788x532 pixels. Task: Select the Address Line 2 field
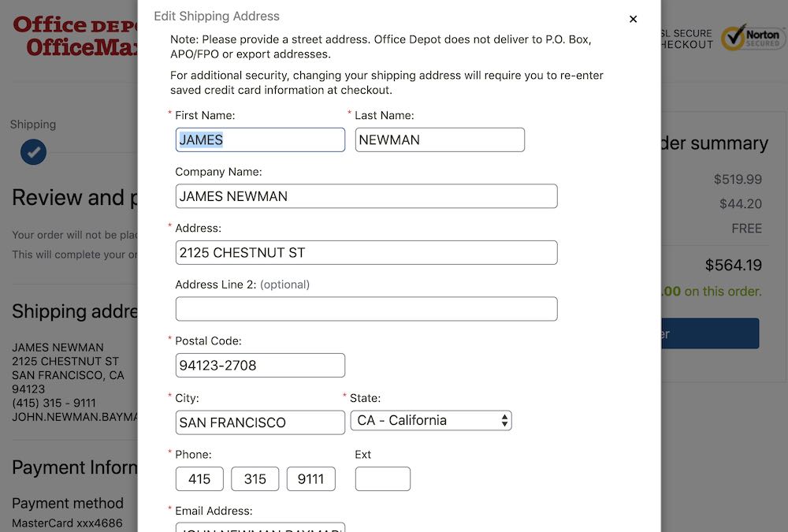pyautogui.click(x=366, y=309)
